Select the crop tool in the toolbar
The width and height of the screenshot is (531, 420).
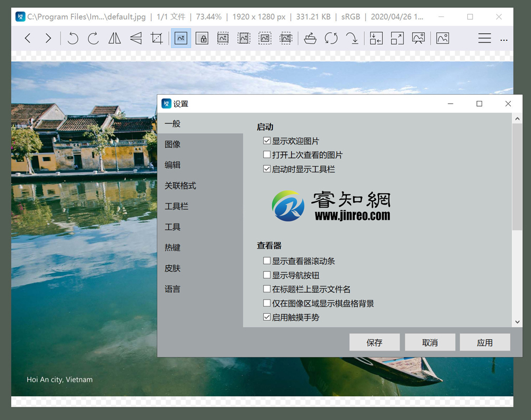(157, 38)
